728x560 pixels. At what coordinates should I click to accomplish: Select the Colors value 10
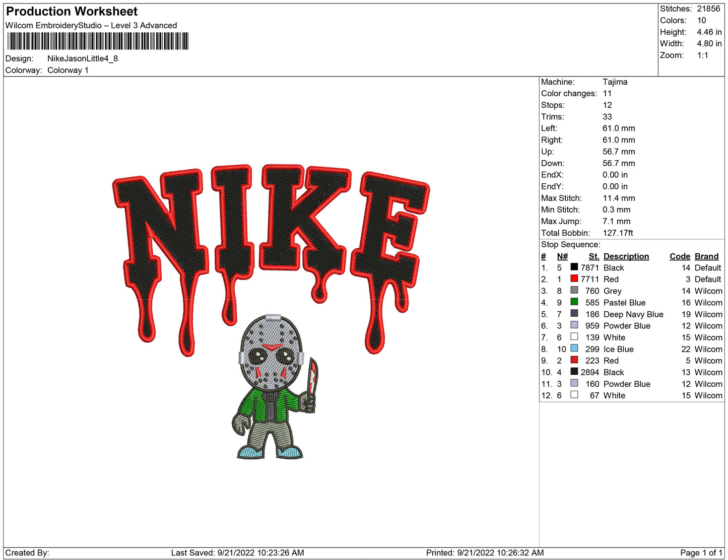[x=702, y=20]
